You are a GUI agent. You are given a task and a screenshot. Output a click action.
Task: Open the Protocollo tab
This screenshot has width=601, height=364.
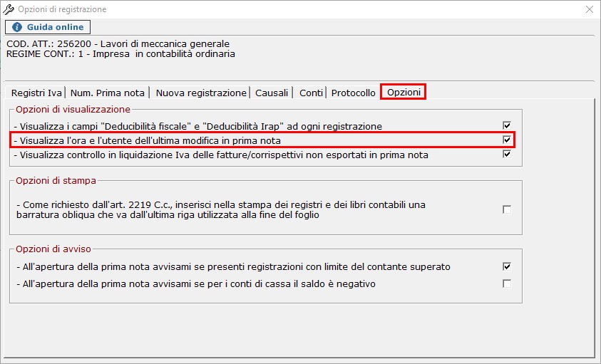coord(353,93)
